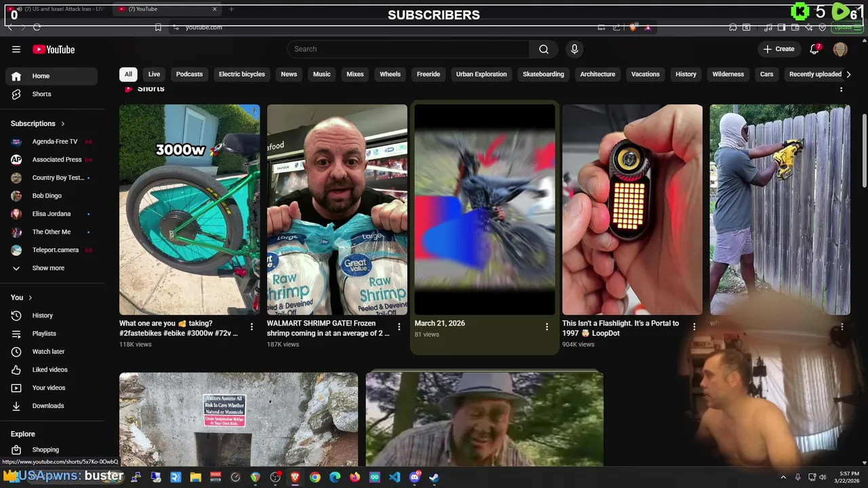Select the News filter chip
This screenshot has height=488, width=868.
pyautogui.click(x=289, y=75)
